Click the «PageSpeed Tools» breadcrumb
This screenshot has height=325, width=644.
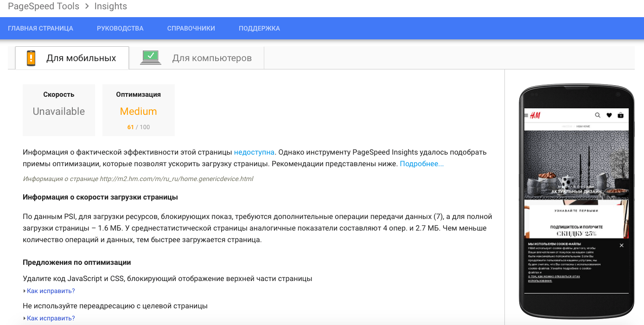pos(44,6)
